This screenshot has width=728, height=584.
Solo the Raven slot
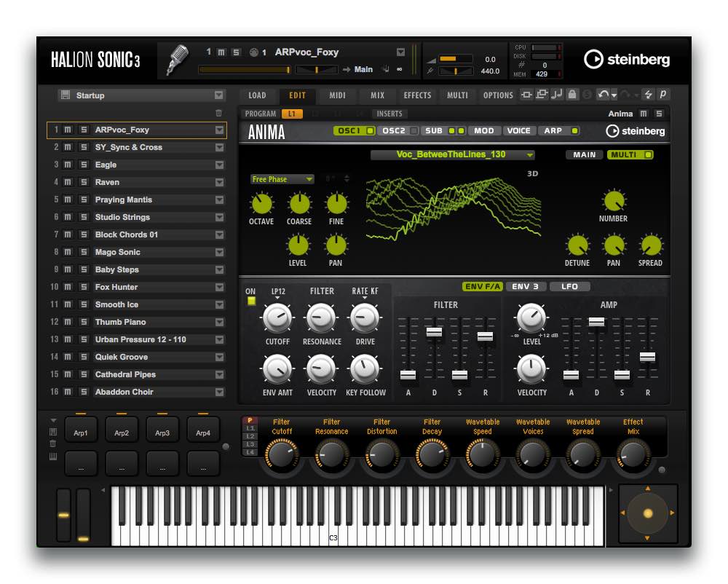[84, 183]
